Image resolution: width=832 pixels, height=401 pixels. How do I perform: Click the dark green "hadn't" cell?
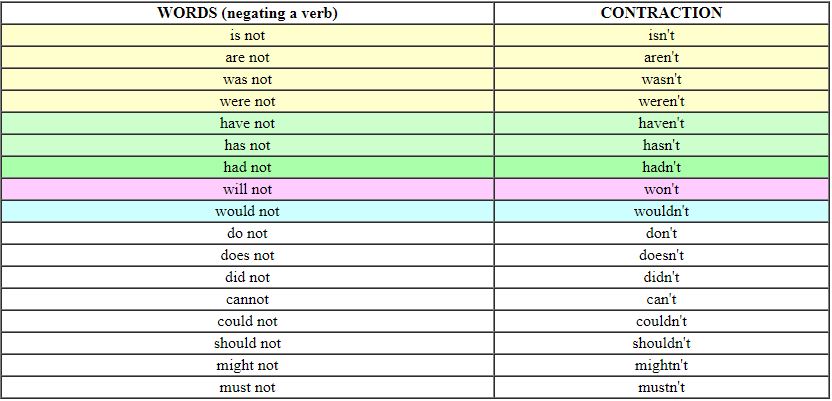click(661, 167)
